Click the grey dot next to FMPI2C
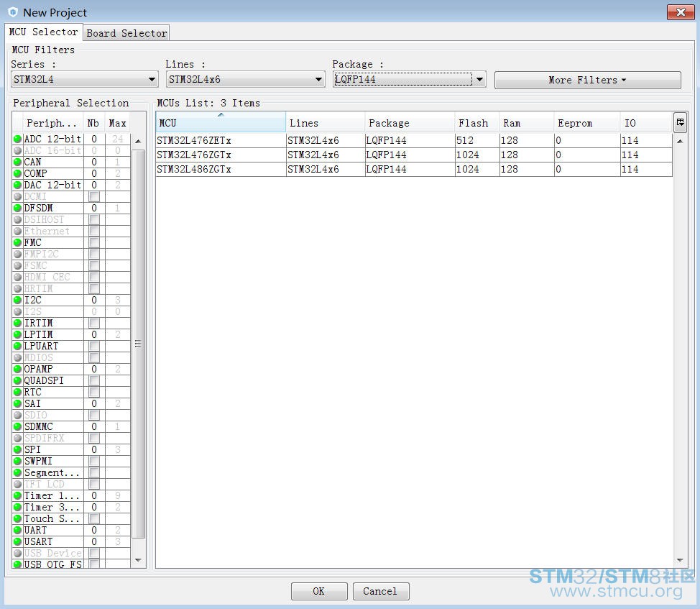The height and width of the screenshot is (609, 700). [17, 254]
